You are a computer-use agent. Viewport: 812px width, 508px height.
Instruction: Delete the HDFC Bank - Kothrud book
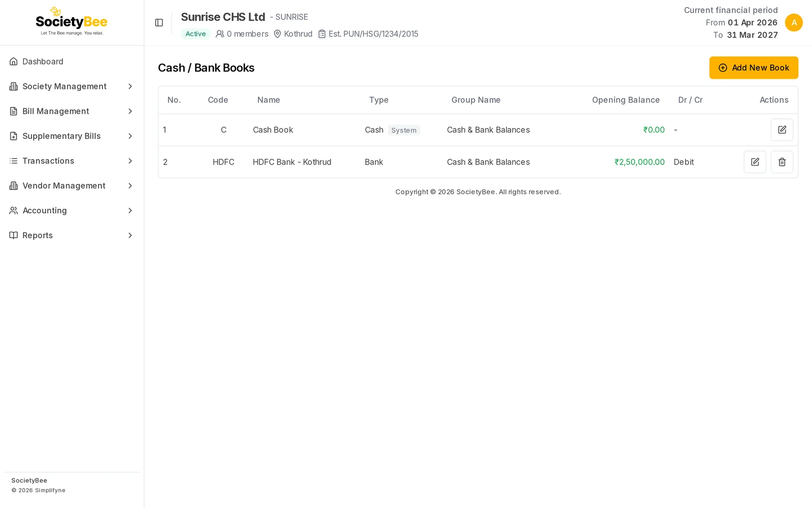click(x=782, y=162)
